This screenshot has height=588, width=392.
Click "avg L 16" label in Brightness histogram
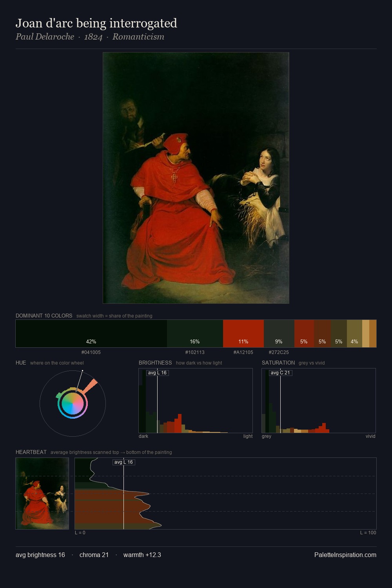click(157, 373)
